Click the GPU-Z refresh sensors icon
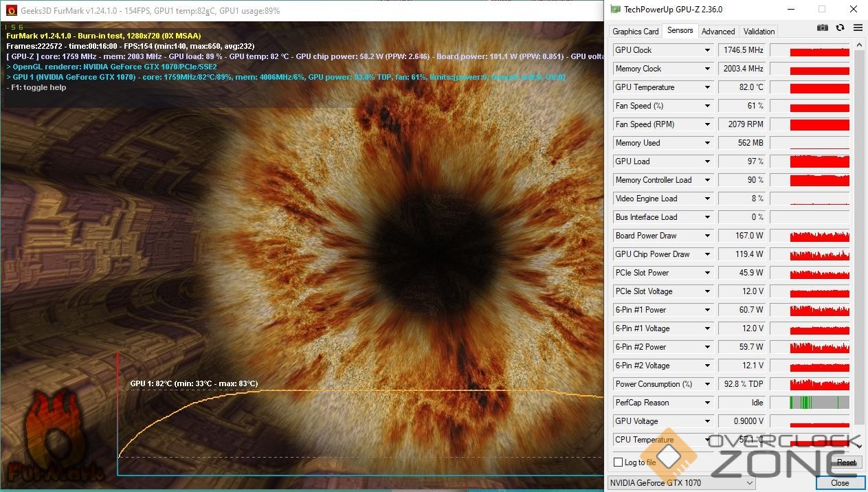868x492 pixels. pyautogui.click(x=840, y=28)
